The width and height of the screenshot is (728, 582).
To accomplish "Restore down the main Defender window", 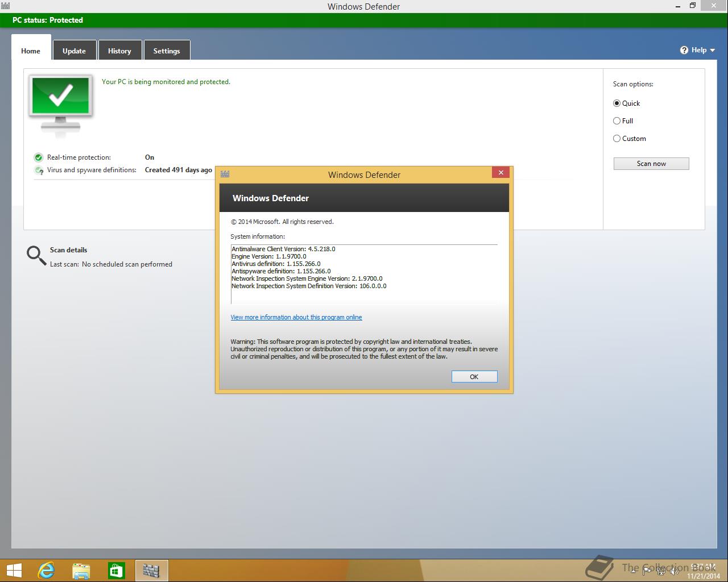I will [x=693, y=6].
